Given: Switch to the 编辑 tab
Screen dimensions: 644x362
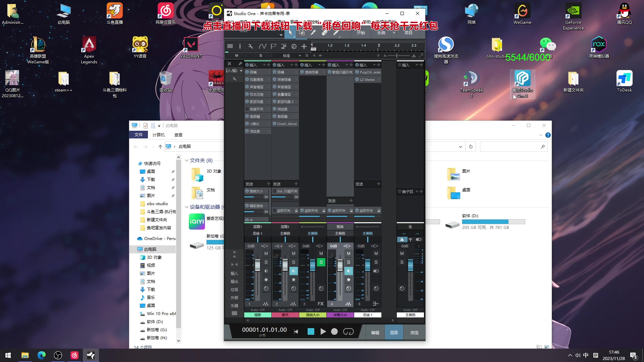Looking at the screenshot, I should 375,333.
